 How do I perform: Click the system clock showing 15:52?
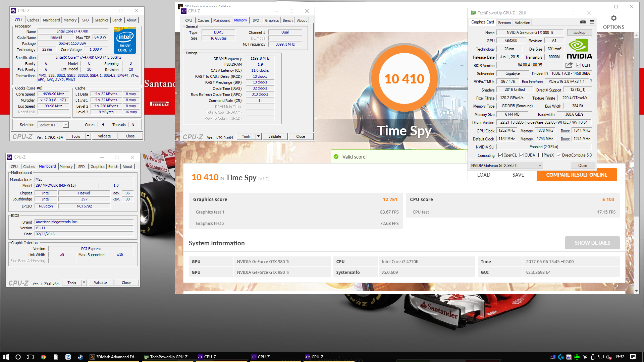[620, 357]
